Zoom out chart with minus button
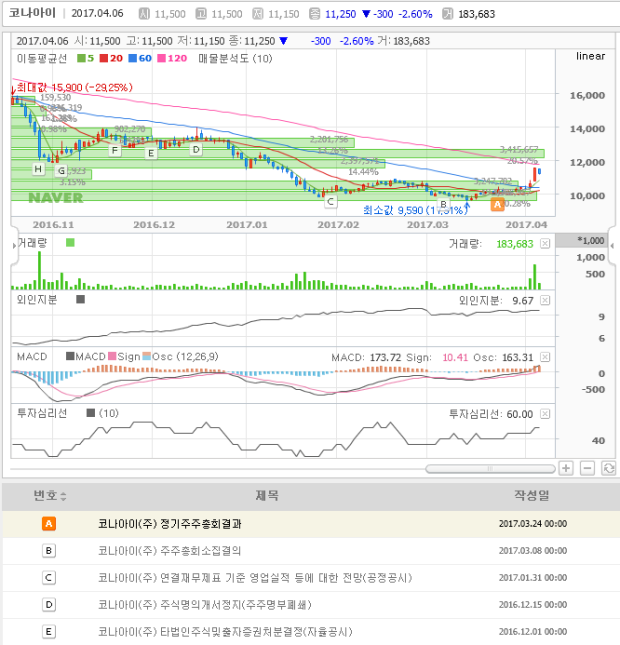The height and width of the screenshot is (645, 620). coord(587,468)
